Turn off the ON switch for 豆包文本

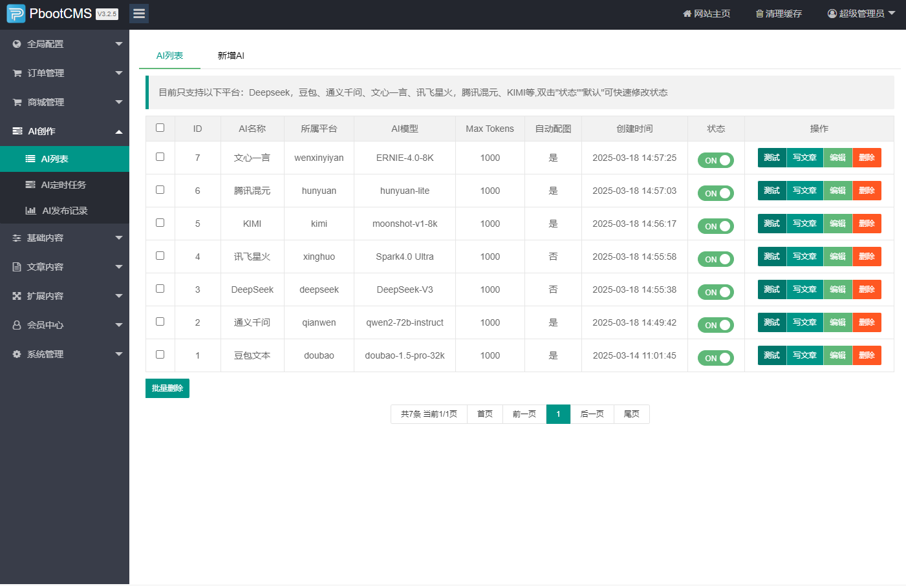click(715, 358)
